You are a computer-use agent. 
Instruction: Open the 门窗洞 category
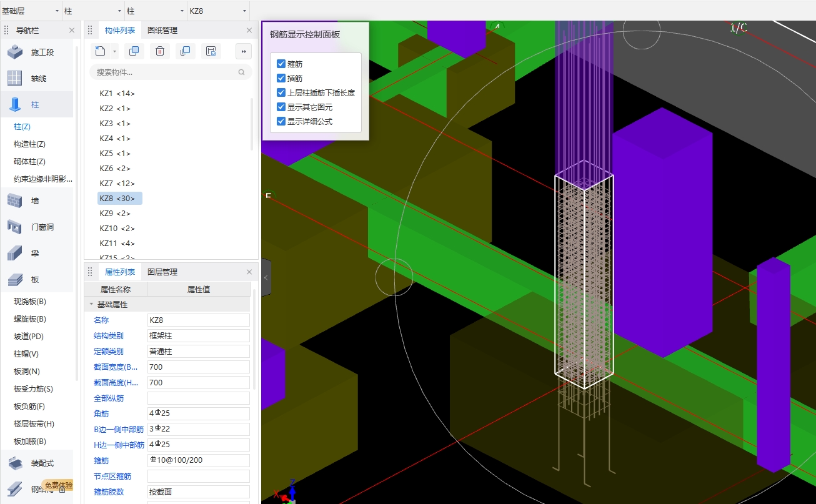pyautogui.click(x=15, y=227)
